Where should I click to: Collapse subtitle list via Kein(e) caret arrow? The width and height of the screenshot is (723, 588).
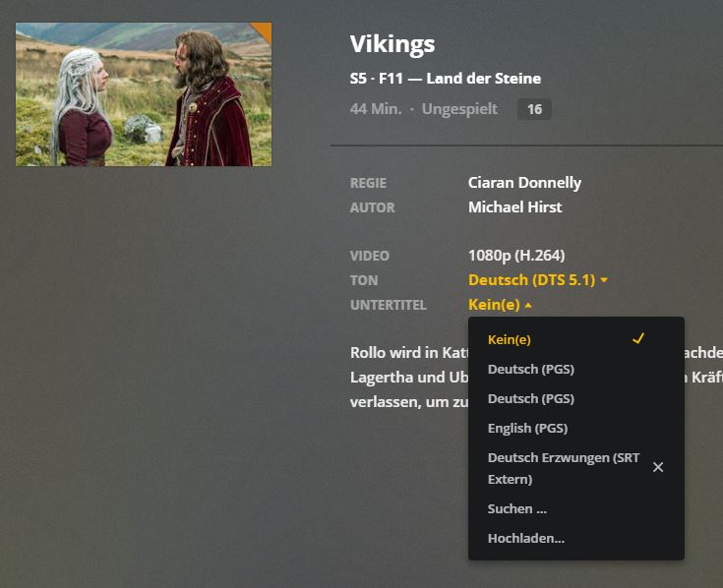[528, 306]
